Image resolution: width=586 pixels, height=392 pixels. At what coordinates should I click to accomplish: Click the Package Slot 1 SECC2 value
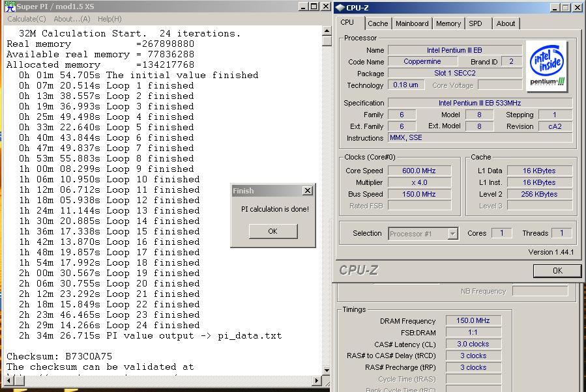454,73
